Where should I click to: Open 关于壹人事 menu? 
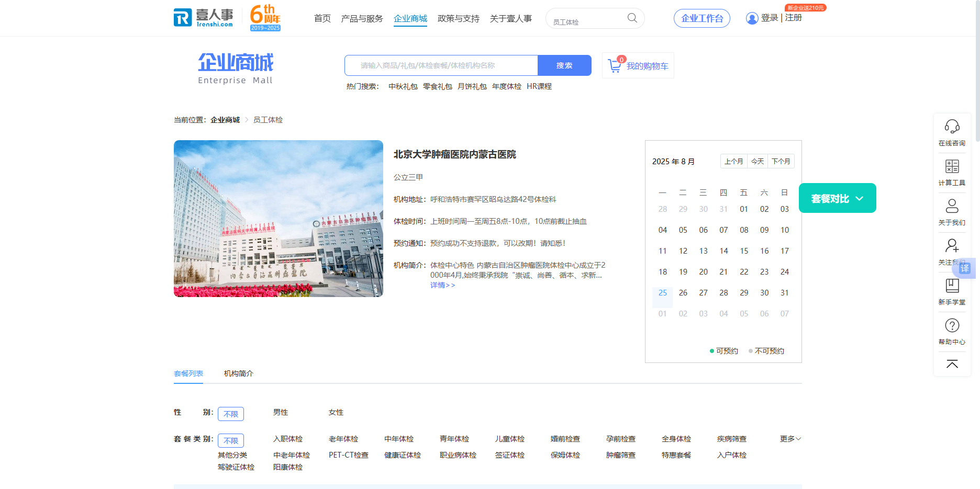tap(511, 18)
